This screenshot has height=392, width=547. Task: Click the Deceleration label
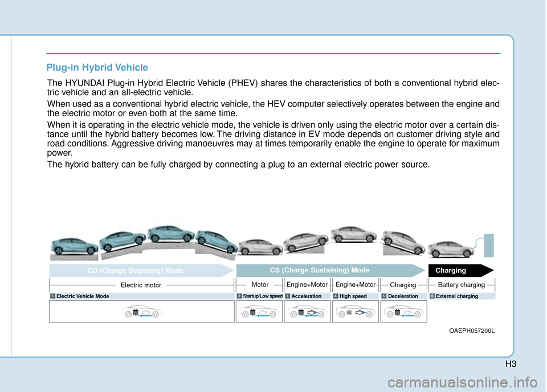click(x=403, y=296)
